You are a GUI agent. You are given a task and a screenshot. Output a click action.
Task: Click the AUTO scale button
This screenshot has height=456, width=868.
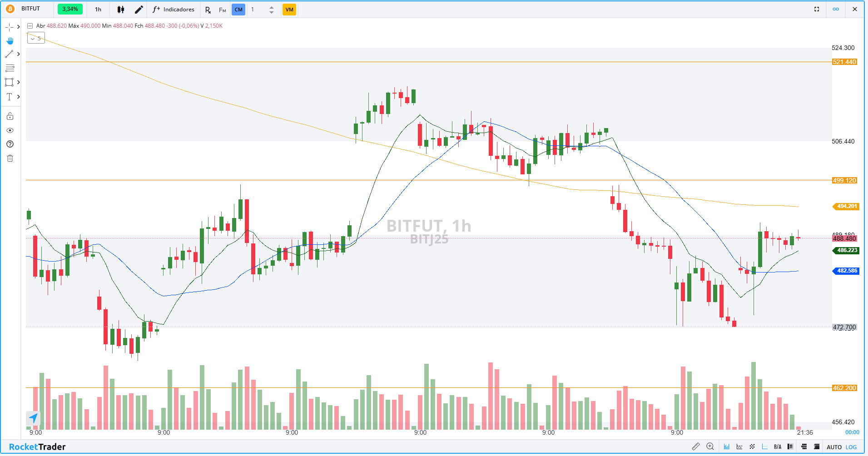tap(834, 447)
